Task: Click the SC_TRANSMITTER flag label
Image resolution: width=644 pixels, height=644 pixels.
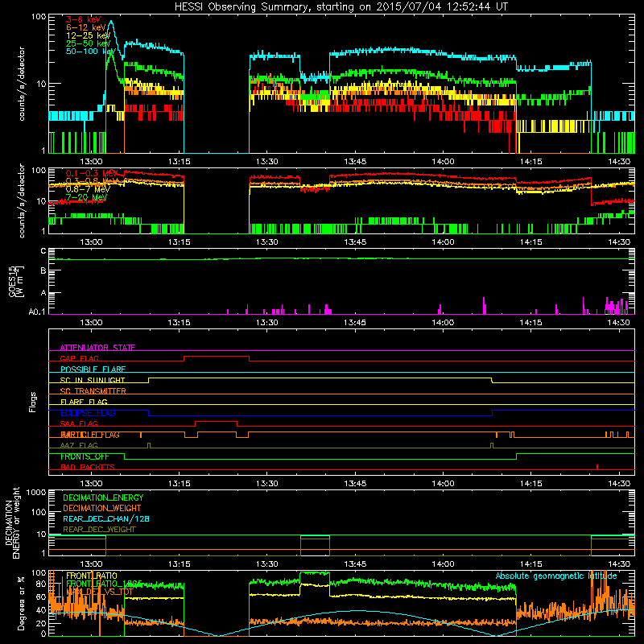Action: 93,390
